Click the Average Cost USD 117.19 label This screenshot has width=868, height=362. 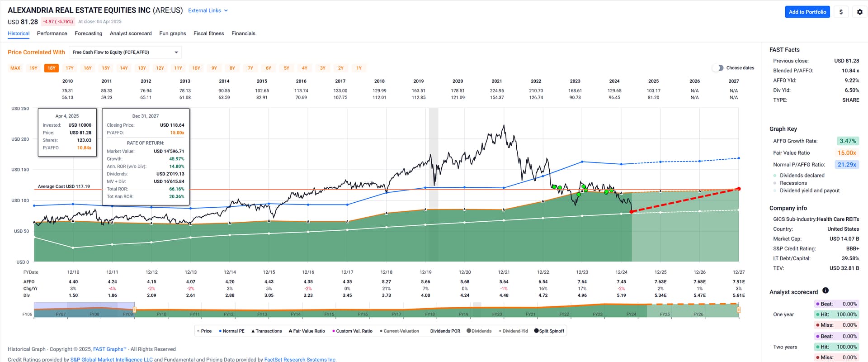[x=64, y=186]
